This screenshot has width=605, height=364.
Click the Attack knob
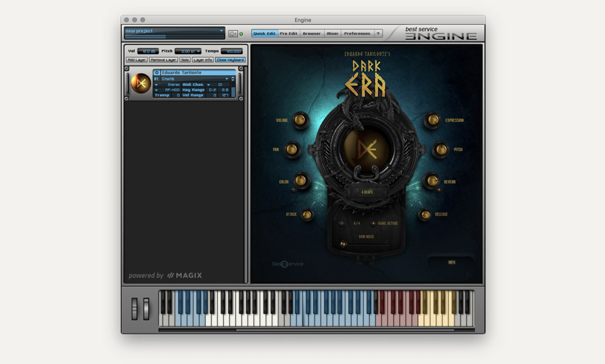307,214
